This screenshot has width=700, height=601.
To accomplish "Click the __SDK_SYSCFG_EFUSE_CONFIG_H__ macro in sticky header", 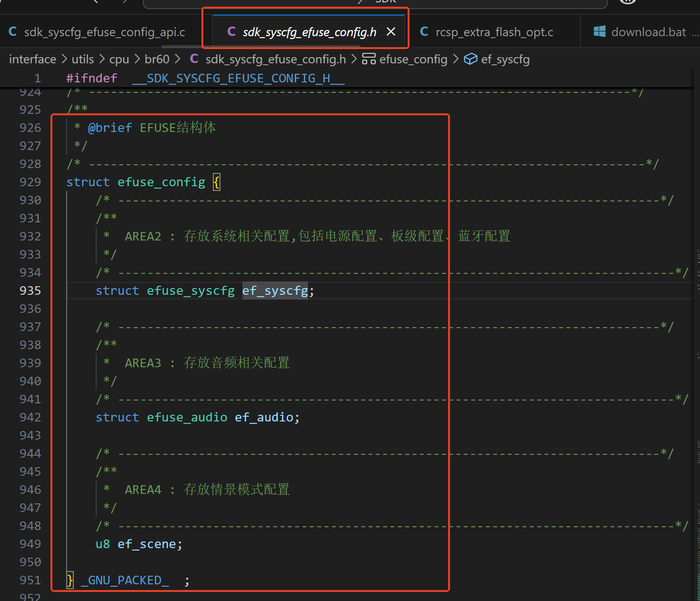I will point(238,78).
